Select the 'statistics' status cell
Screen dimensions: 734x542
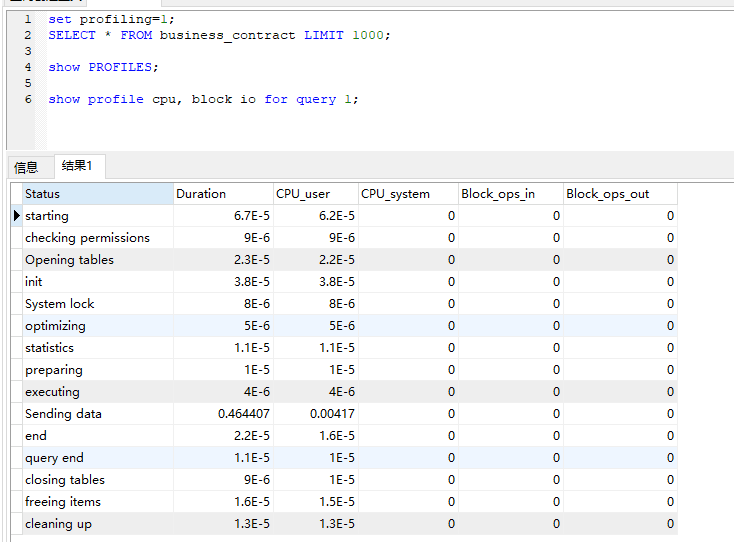pyautogui.click(x=98, y=348)
